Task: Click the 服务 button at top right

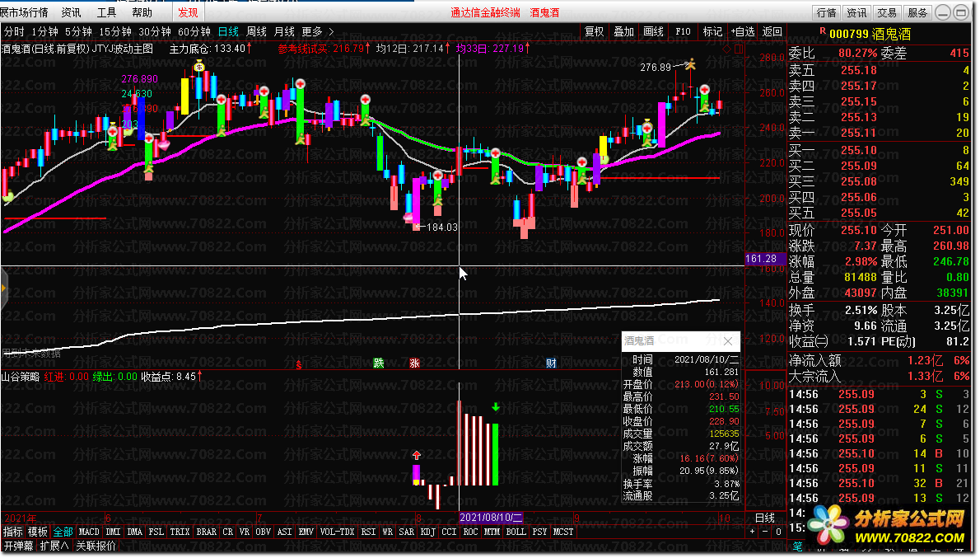Action: click(917, 12)
